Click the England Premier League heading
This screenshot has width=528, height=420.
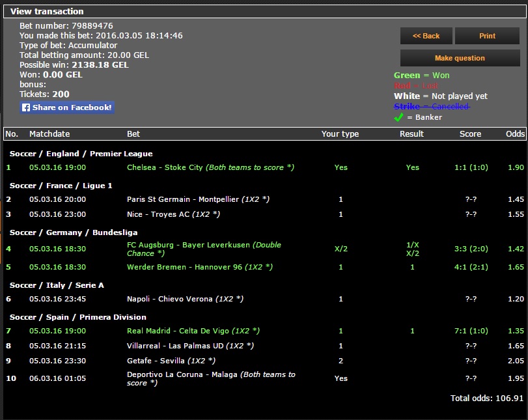tap(81, 154)
